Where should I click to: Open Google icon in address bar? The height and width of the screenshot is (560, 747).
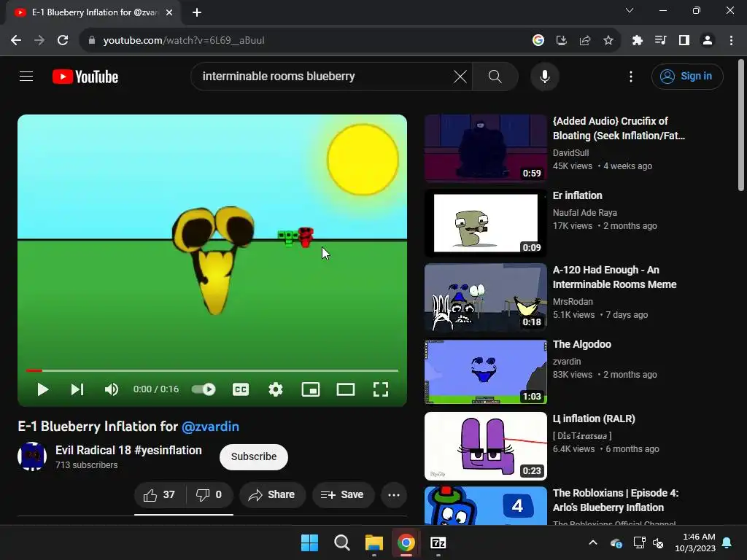(x=538, y=41)
